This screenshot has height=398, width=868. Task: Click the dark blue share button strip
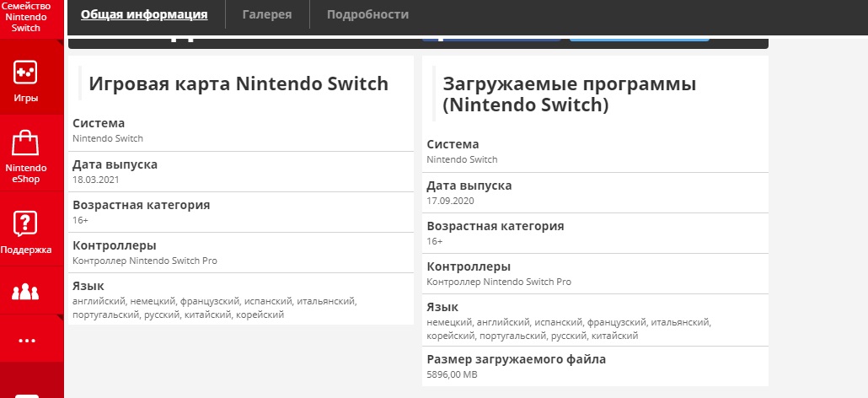pos(490,39)
